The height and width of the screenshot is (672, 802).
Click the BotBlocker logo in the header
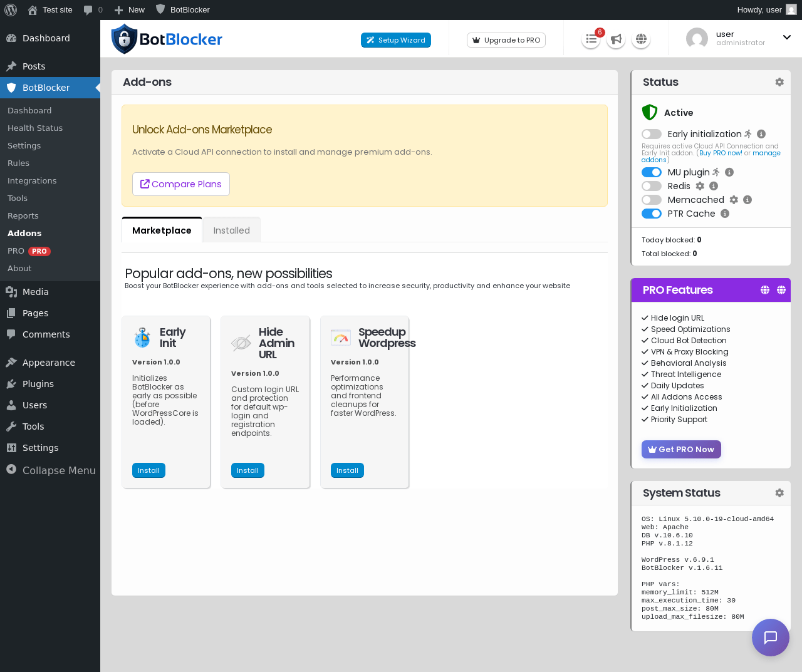click(x=167, y=39)
